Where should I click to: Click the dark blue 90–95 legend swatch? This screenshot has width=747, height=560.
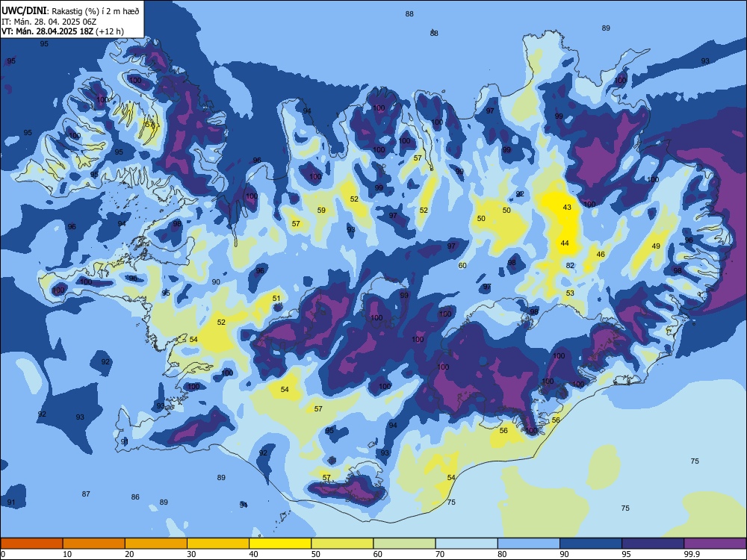tap(591, 544)
